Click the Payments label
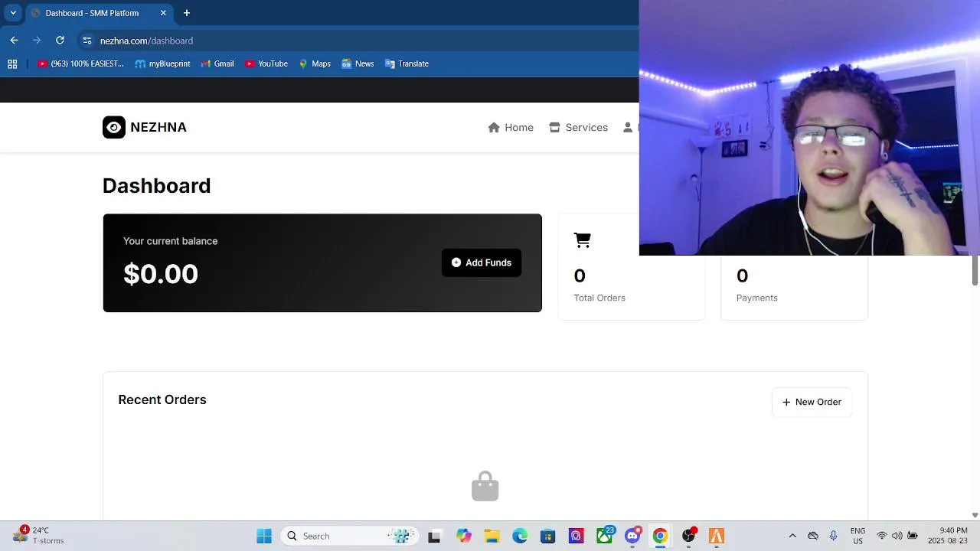980x551 pixels. click(x=757, y=298)
